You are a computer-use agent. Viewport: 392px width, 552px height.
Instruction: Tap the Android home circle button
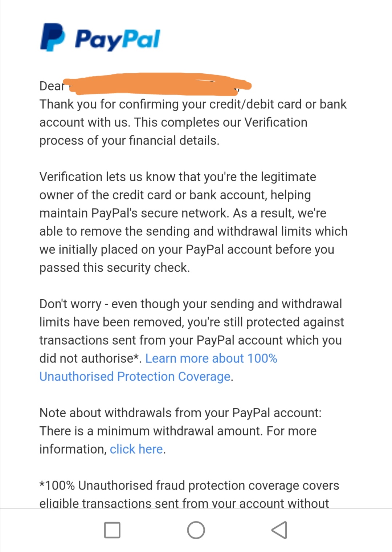tap(196, 530)
